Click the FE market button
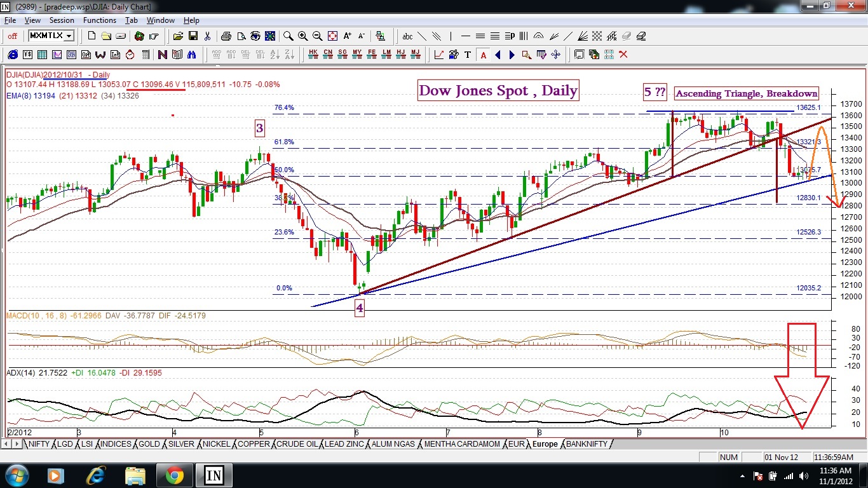Viewport: 868px width, 488px height. [x=372, y=55]
